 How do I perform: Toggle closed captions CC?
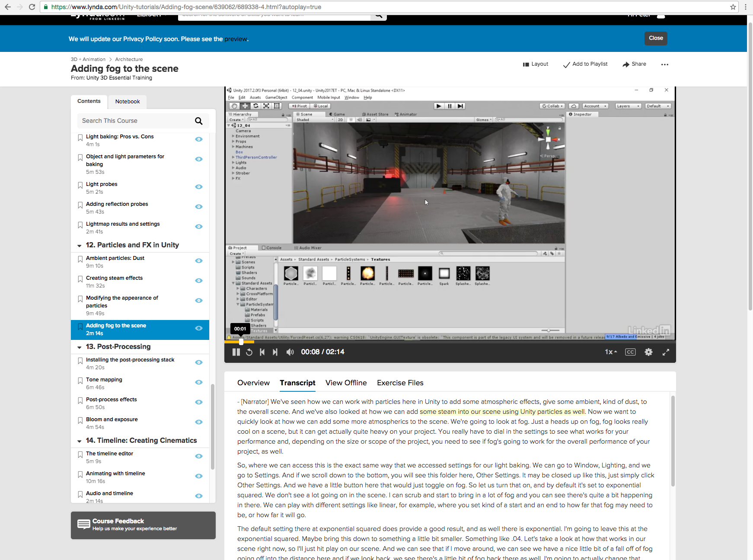click(x=630, y=352)
